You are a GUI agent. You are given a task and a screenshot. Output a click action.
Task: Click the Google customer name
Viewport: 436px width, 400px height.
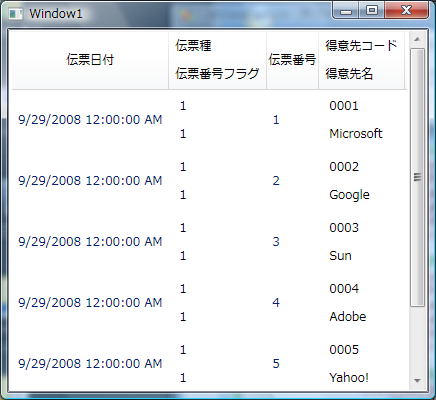click(x=349, y=195)
